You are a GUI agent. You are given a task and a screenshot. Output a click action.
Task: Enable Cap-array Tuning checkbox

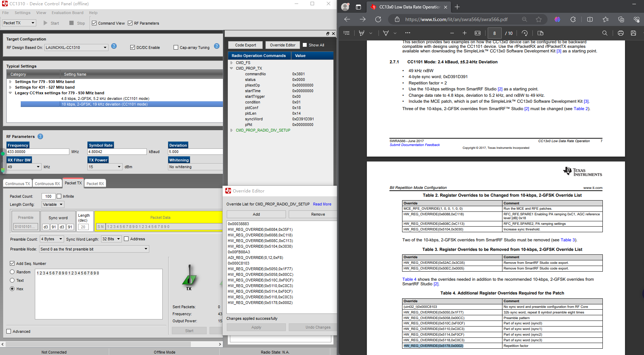176,47
